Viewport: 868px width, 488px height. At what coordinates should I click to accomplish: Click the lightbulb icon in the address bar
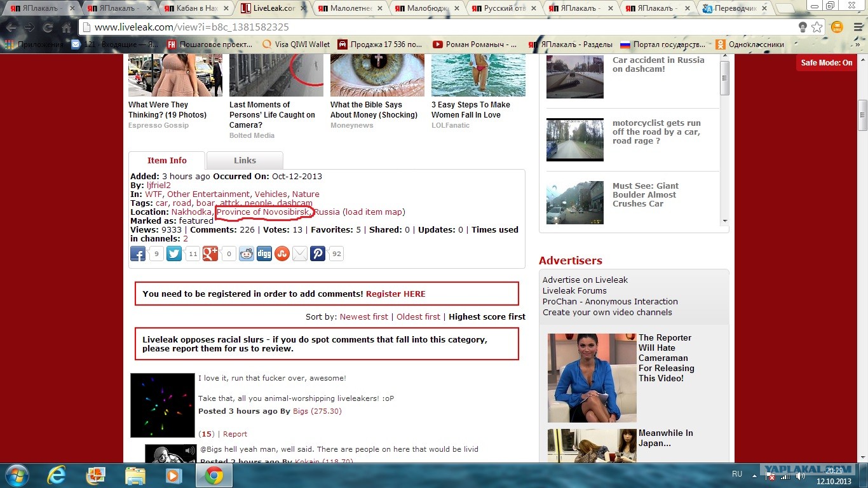point(803,27)
